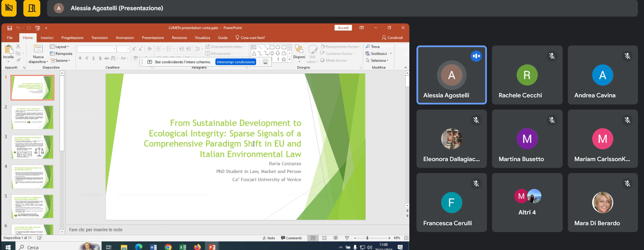Switch to the Transizioni tab
Image resolution: width=644 pixels, height=250 pixels.
pyautogui.click(x=100, y=38)
